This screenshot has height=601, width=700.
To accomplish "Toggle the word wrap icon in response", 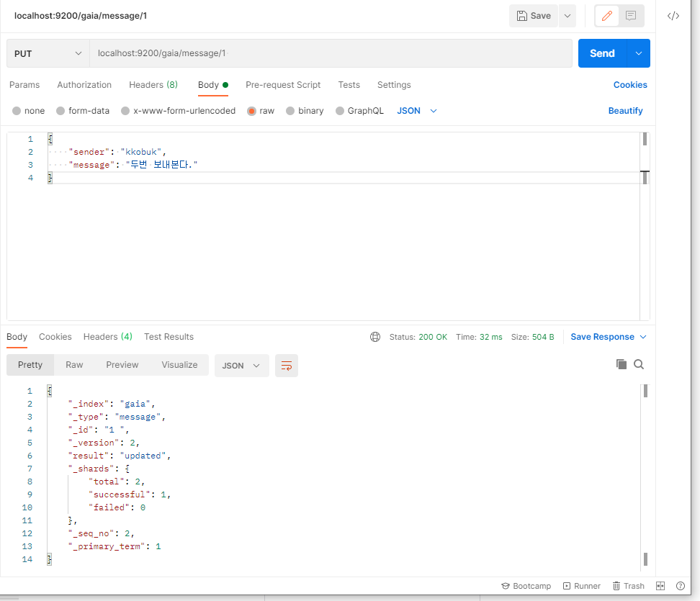I will click(286, 366).
